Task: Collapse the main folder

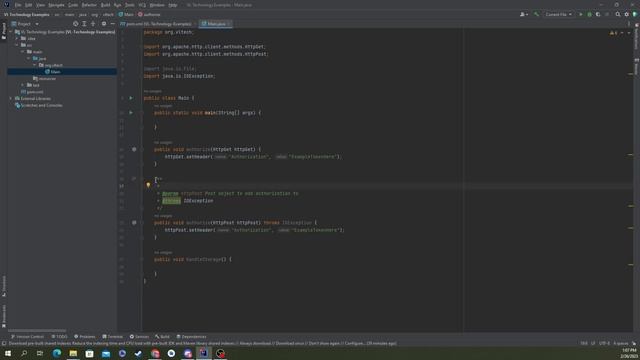Action: [x=23, y=52]
